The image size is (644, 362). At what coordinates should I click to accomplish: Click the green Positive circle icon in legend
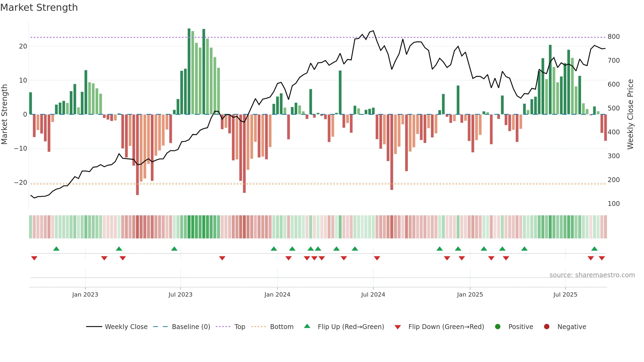point(498,327)
